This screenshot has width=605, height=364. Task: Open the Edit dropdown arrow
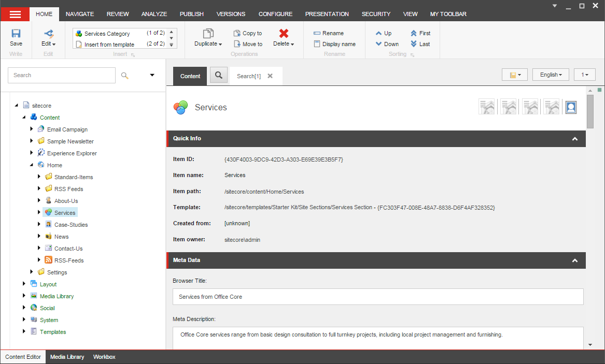pyautogui.click(x=54, y=45)
